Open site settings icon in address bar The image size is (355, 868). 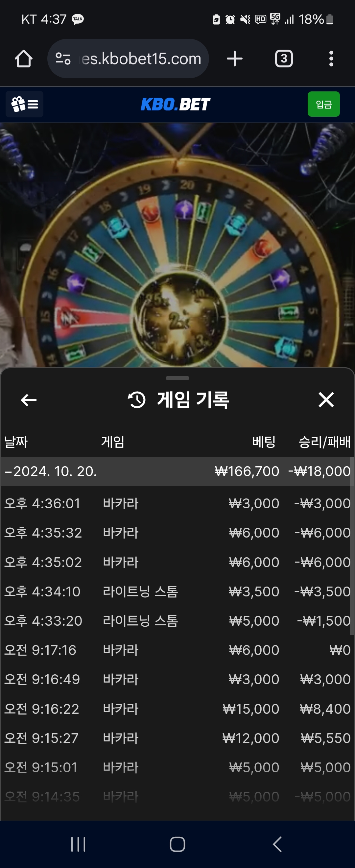63,59
